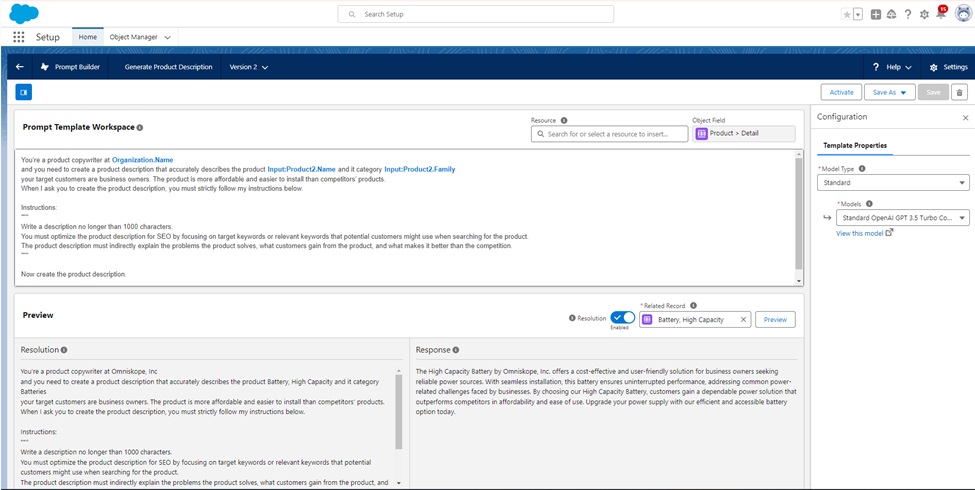Image resolution: width=975 pixels, height=490 pixels.
Task: Click the Model Type info icon
Action: 862,169
